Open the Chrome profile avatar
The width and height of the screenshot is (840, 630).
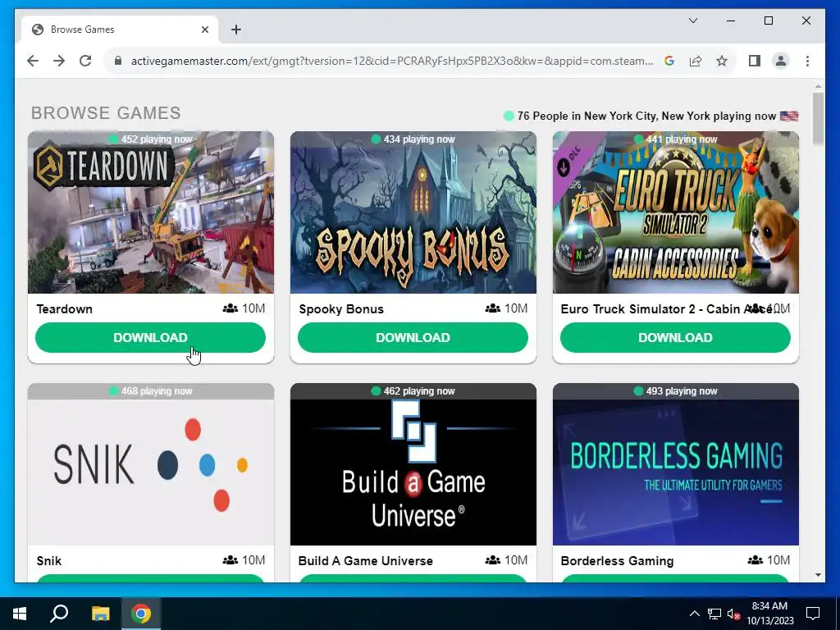[x=781, y=61]
